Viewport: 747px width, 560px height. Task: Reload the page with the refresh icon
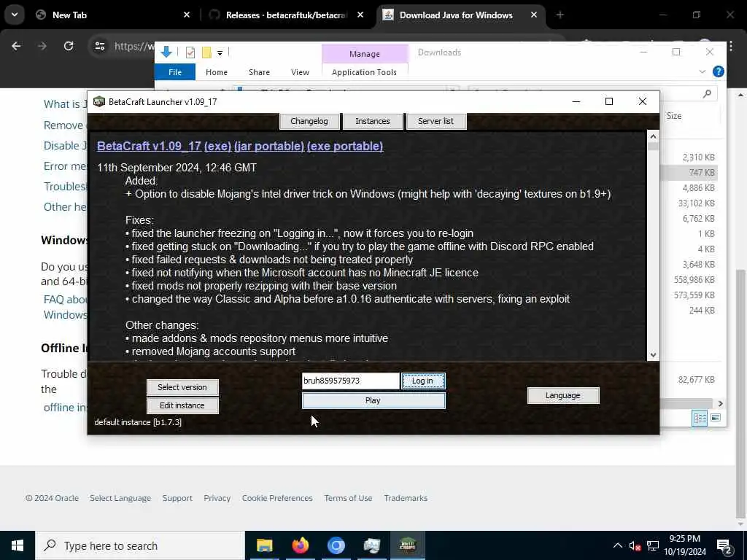69,46
